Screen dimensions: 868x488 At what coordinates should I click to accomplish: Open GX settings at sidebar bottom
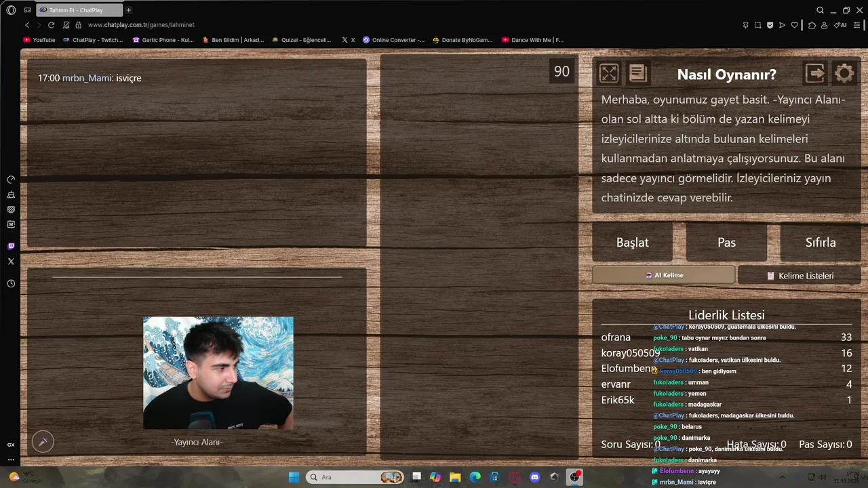(x=11, y=445)
